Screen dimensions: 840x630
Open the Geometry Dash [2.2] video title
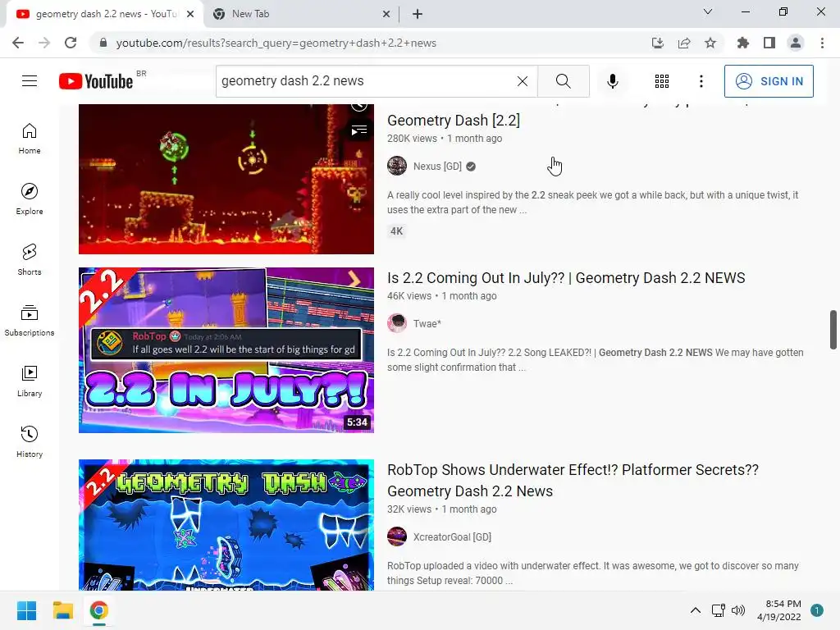(453, 121)
